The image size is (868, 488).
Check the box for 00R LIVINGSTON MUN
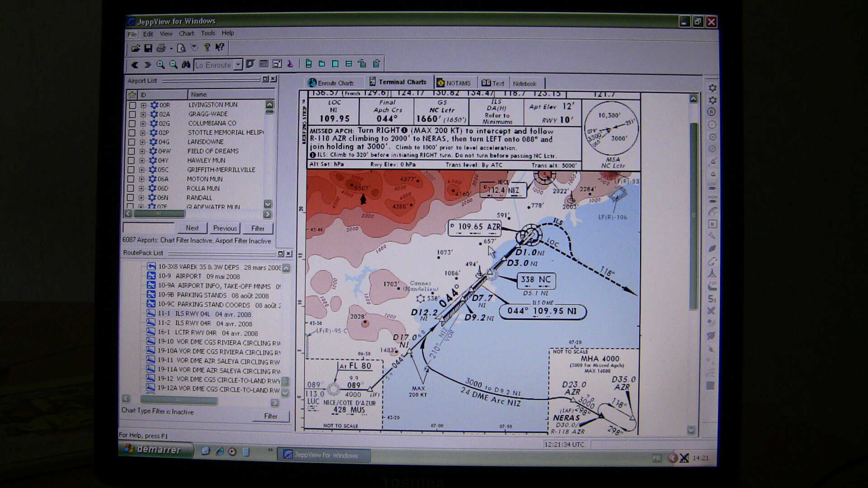(132, 105)
